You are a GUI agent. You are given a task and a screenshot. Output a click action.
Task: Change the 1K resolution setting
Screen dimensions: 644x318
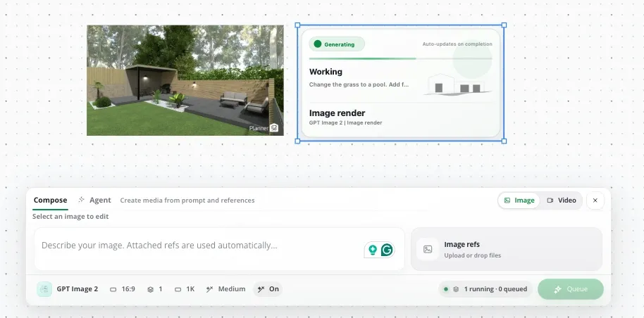[x=185, y=289]
